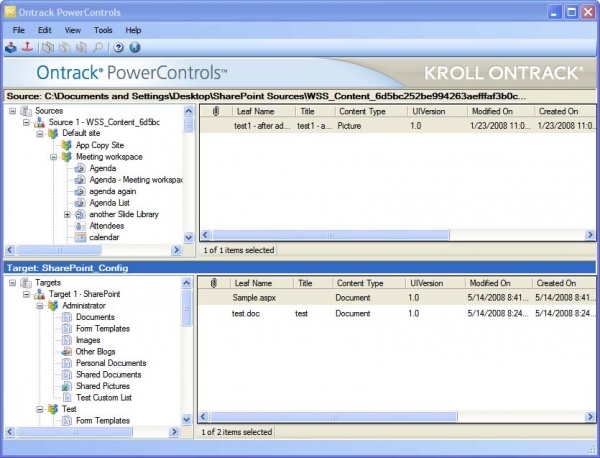Select Agenda - Meeting workspace item
This screenshot has height=458, width=600.
(x=136, y=180)
